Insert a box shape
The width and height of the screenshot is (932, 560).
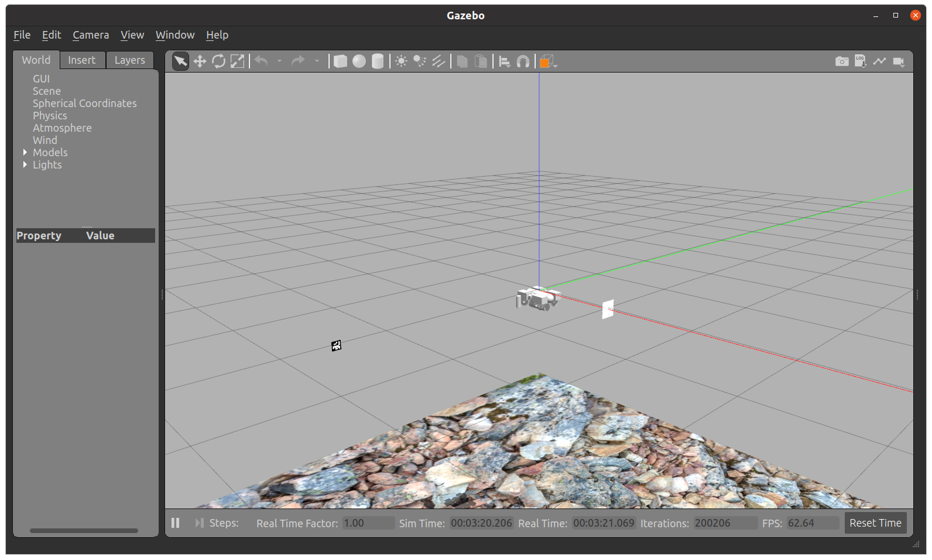[x=340, y=61]
